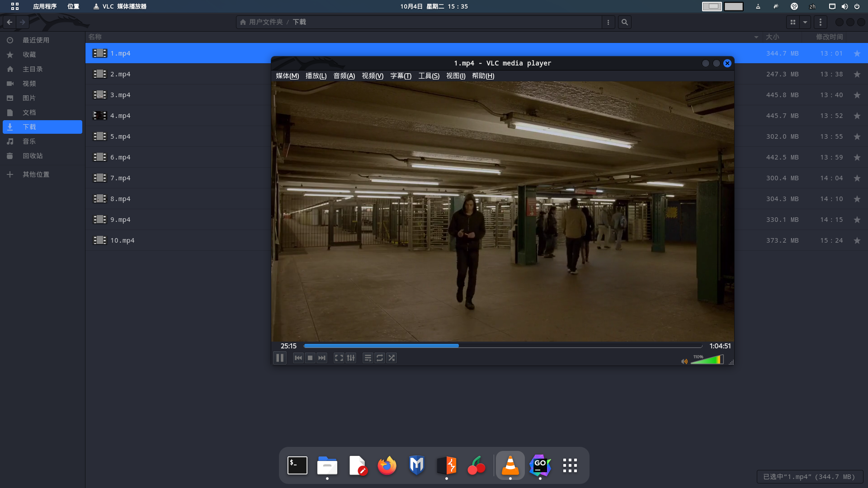The width and height of the screenshot is (868, 488).
Task: Star the 10.mp4 file
Action: click(857, 240)
